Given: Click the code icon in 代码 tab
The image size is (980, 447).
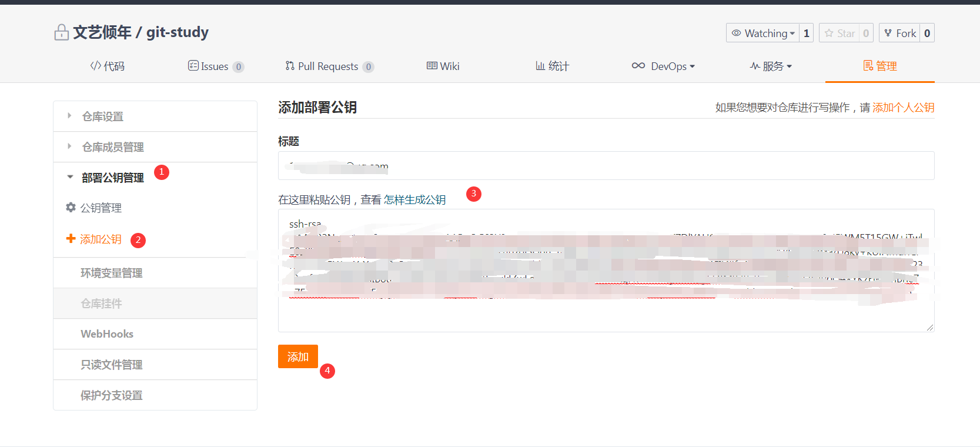Looking at the screenshot, I should [x=95, y=66].
